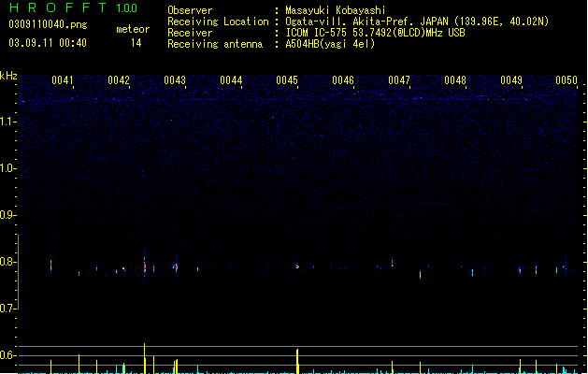This screenshot has width=588, height=374.
Task: Click the 0041 time marker label
Action: (x=63, y=80)
